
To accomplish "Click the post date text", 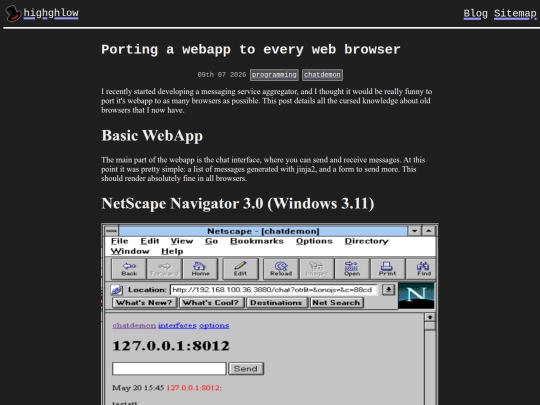I will tap(222, 75).
